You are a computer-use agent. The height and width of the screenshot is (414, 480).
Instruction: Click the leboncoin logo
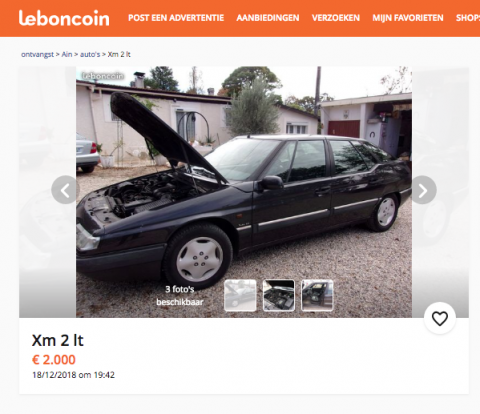(64, 18)
